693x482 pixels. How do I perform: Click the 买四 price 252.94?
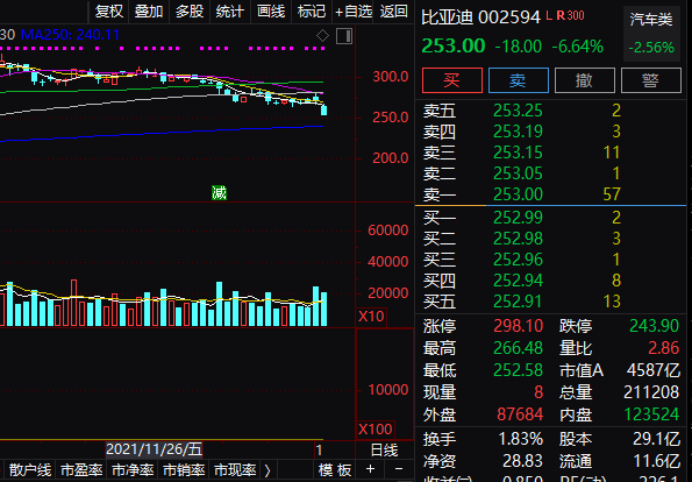[518, 280]
